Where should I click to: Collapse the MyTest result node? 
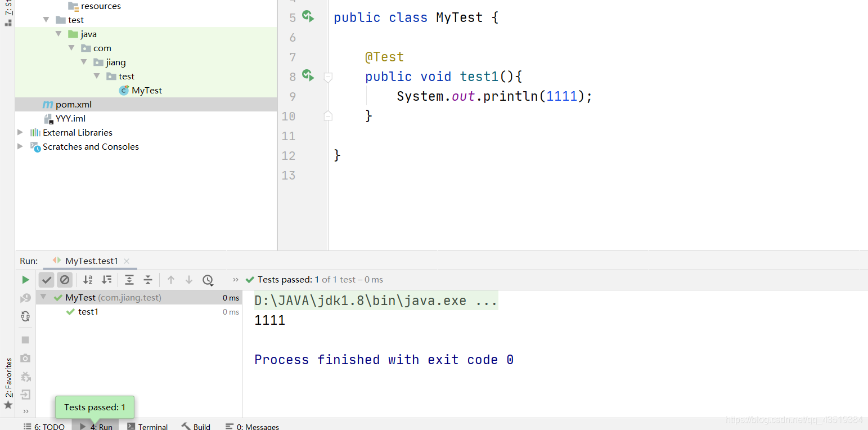point(44,297)
